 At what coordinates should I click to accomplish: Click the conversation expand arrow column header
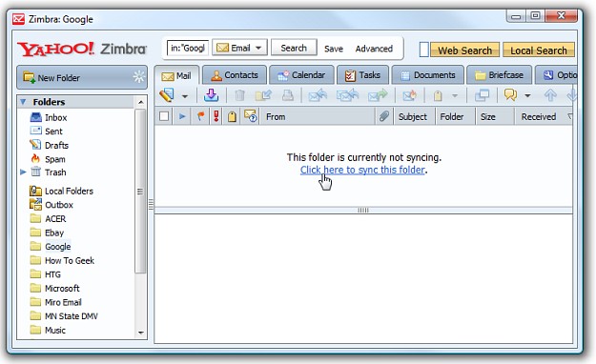tap(182, 116)
